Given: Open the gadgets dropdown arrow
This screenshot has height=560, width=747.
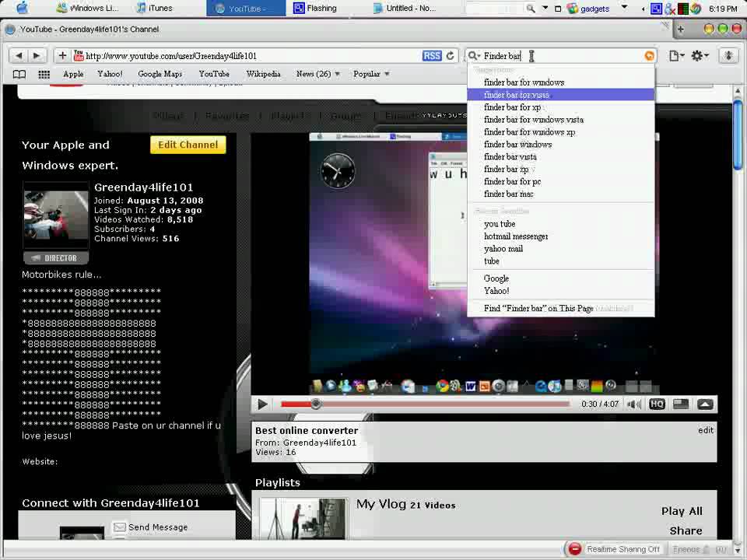Looking at the screenshot, I should pyautogui.click(x=624, y=8).
